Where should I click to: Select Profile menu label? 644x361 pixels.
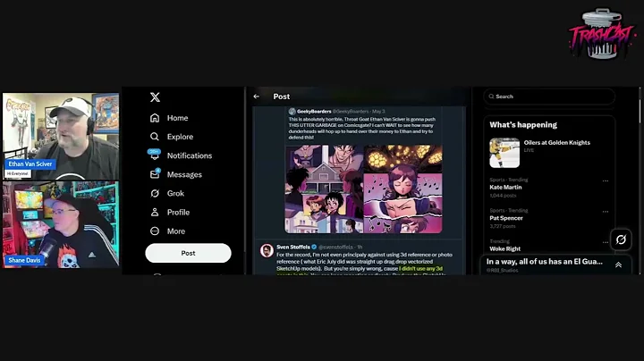pyautogui.click(x=178, y=213)
